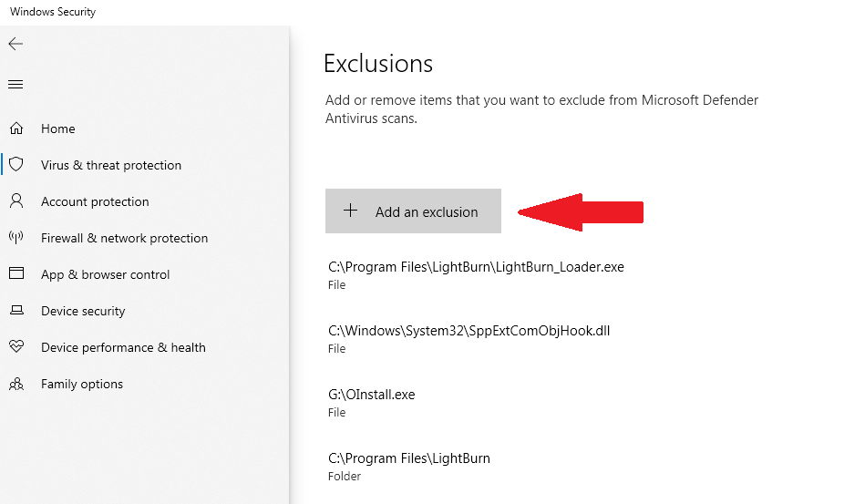
Task: Click the Account protection person icon
Action: (x=16, y=201)
